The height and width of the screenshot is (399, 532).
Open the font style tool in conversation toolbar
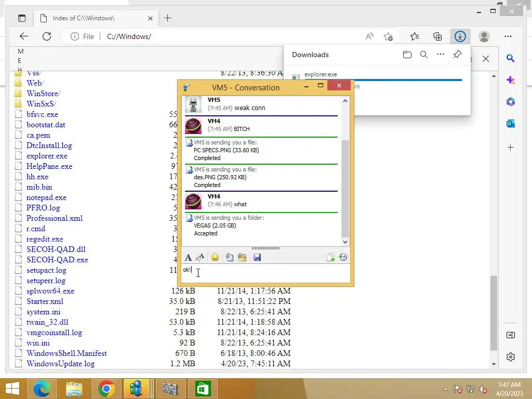pos(188,258)
